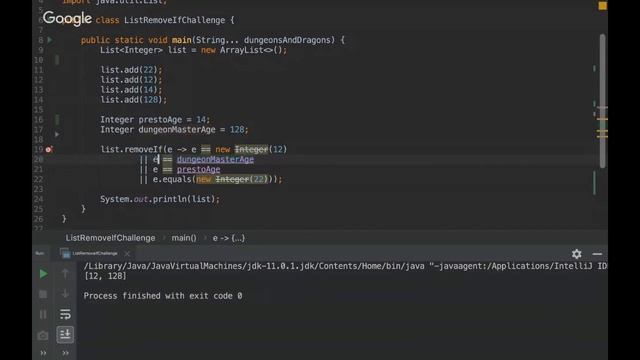Click the fold arrow in gutter on line 17

pos(57,134)
